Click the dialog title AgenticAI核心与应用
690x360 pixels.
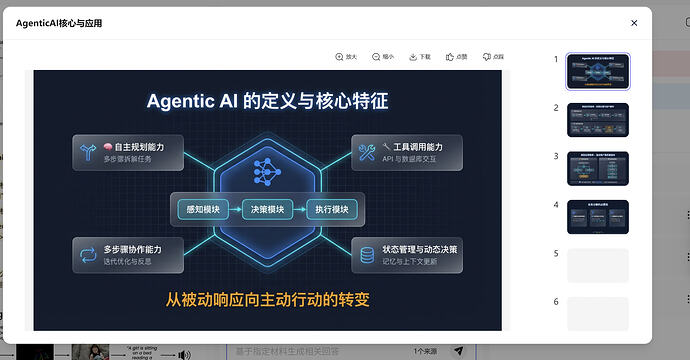coord(59,23)
